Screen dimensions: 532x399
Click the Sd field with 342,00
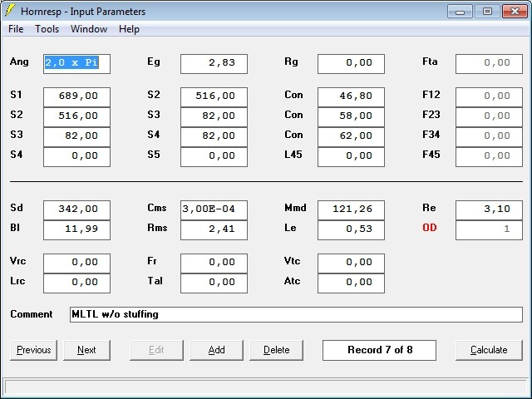(x=76, y=210)
